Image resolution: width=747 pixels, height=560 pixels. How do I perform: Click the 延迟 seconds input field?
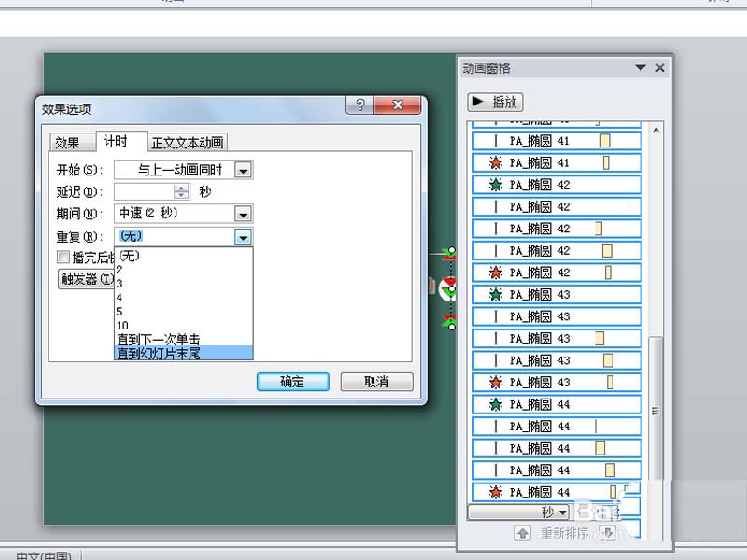pos(145,192)
